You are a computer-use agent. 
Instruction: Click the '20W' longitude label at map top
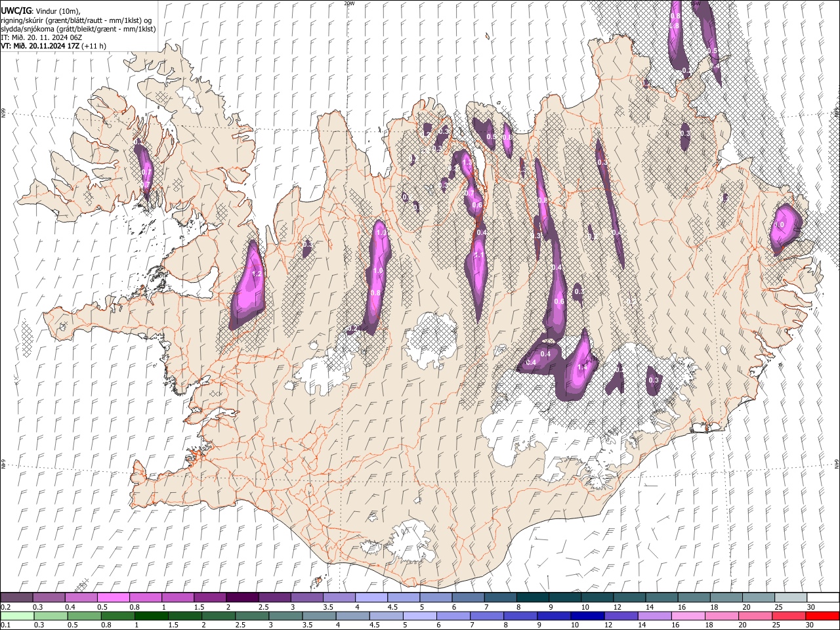(349, 3)
